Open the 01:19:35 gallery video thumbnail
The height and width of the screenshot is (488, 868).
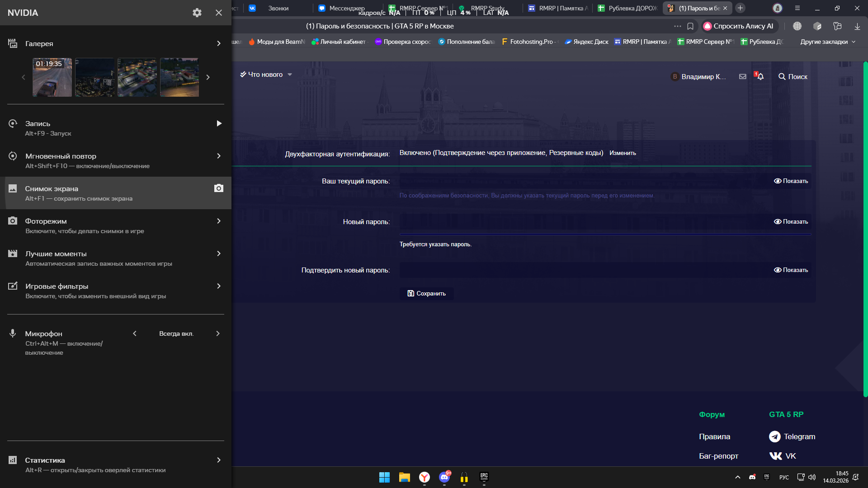pos(52,77)
